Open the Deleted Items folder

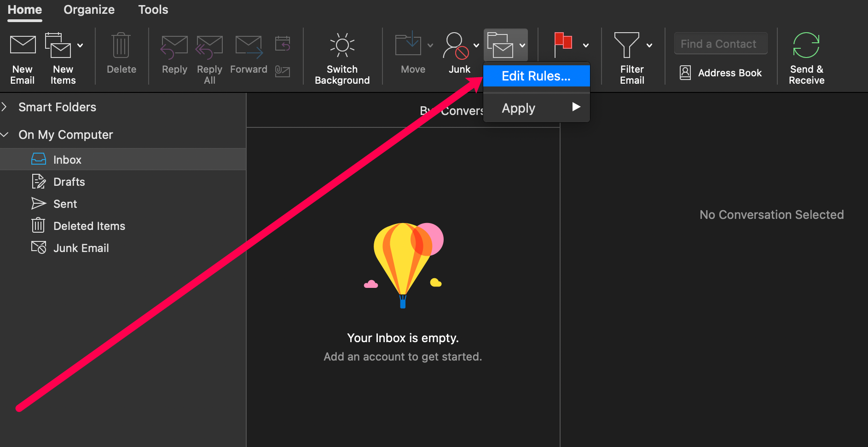(x=123, y=226)
